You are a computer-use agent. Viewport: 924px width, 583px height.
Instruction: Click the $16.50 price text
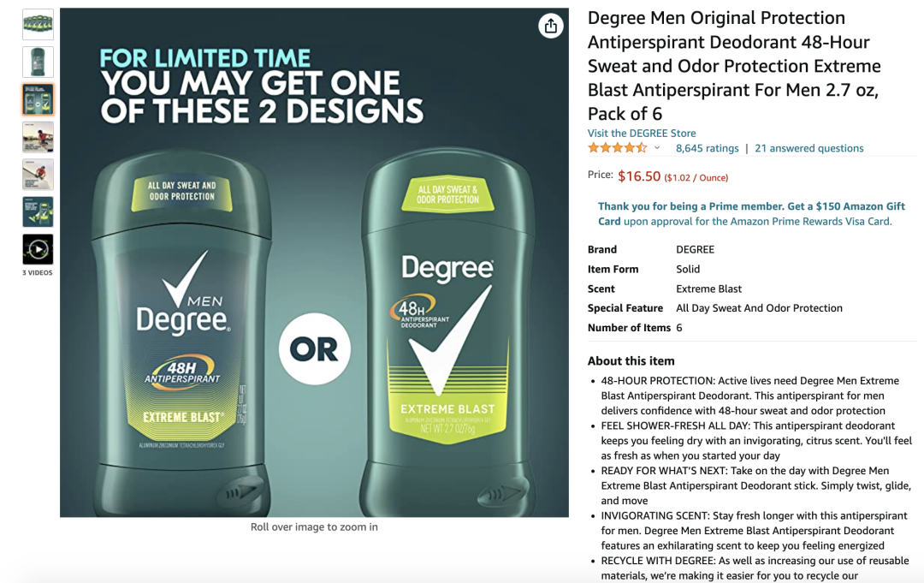pyautogui.click(x=639, y=176)
